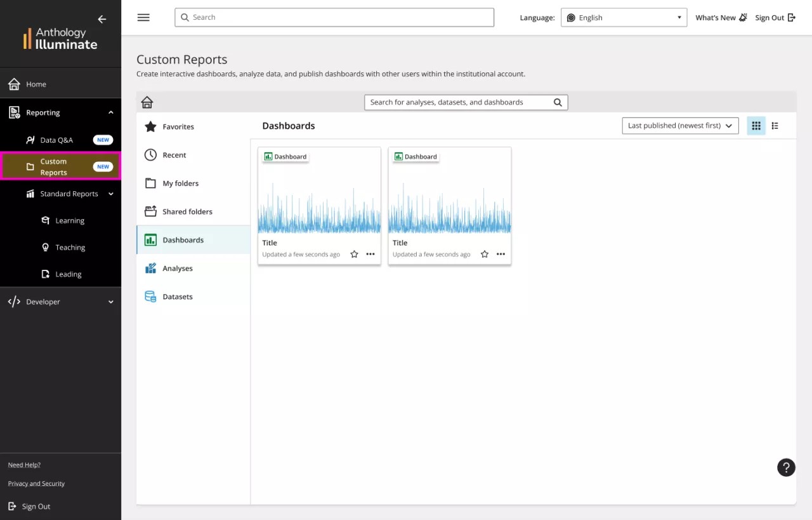
Task: Open the Last published sort dropdown
Action: (x=679, y=125)
